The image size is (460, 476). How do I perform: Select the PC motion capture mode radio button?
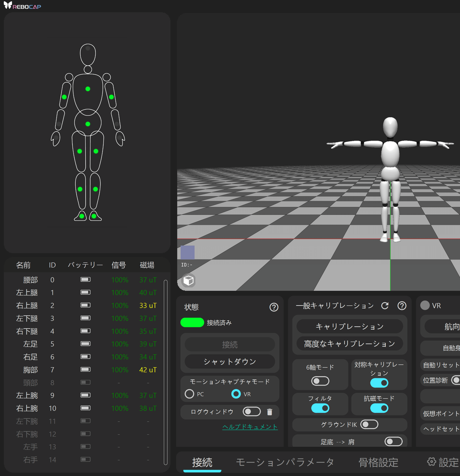point(190,394)
